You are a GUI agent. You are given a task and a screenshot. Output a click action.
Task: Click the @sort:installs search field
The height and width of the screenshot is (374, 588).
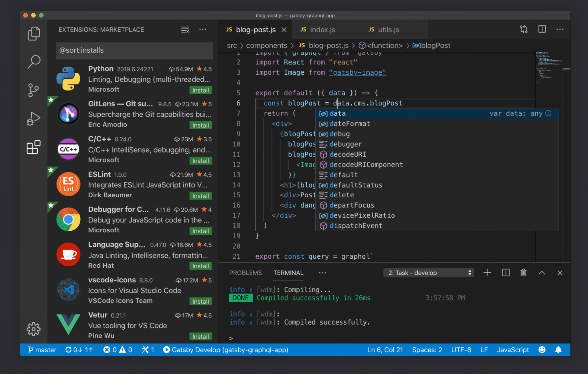click(134, 50)
